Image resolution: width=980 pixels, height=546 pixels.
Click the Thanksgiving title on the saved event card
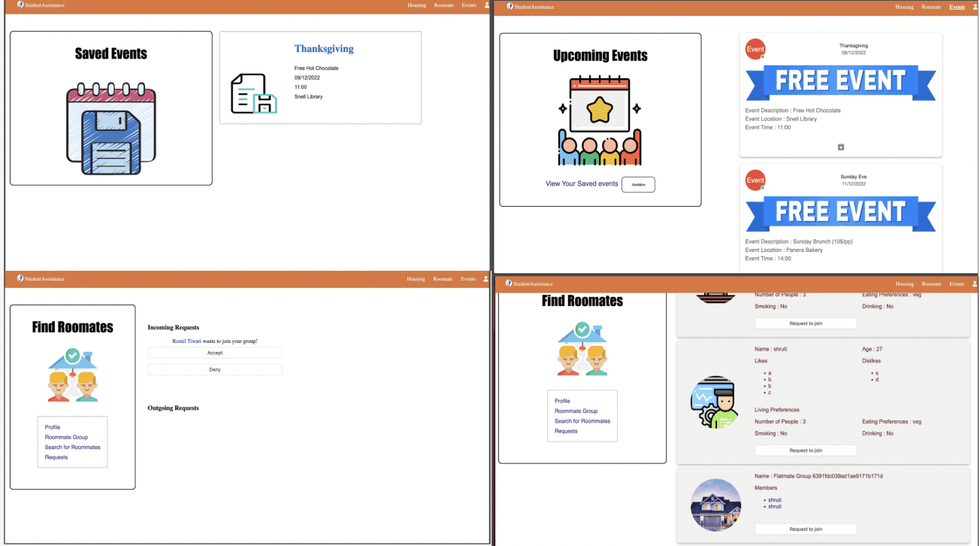coord(323,49)
